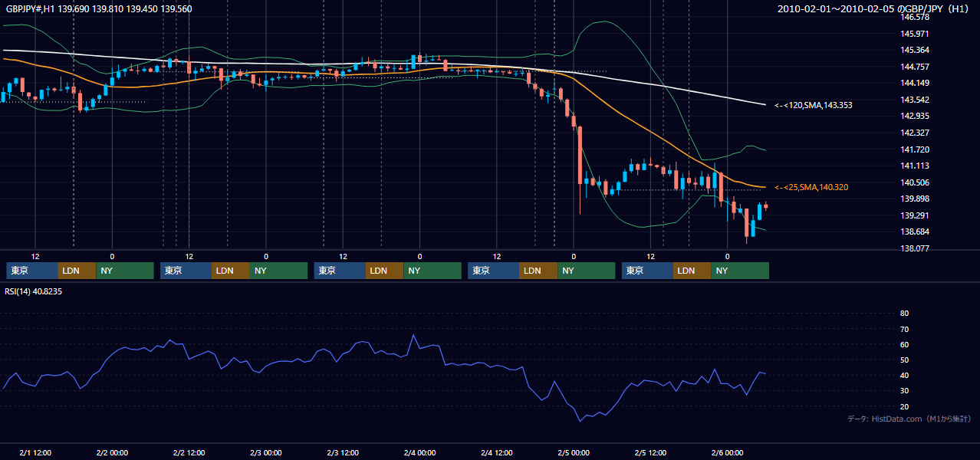Select the 2/4 12:00 date axis label
The height and width of the screenshot is (460, 980).
tap(496, 452)
